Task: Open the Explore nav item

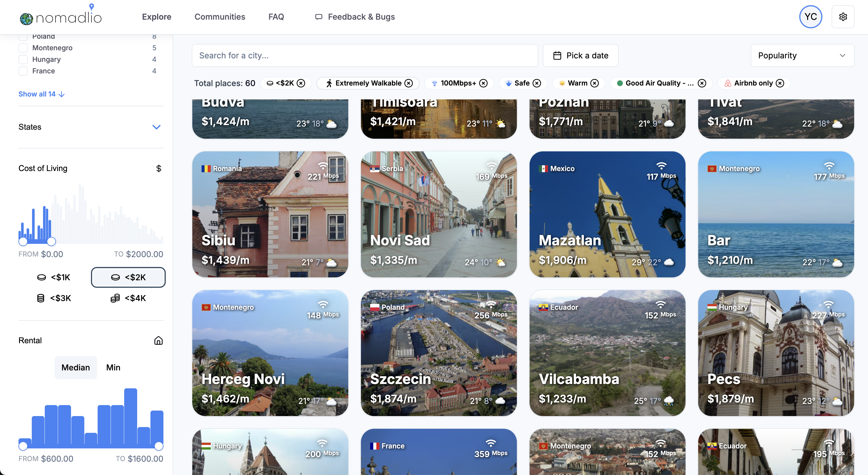Action: (157, 17)
